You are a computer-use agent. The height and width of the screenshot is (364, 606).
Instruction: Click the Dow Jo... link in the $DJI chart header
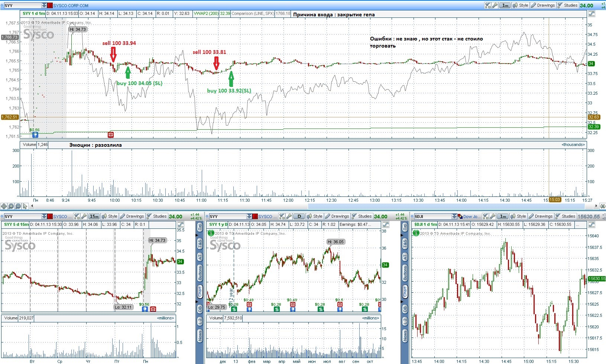[471, 217]
